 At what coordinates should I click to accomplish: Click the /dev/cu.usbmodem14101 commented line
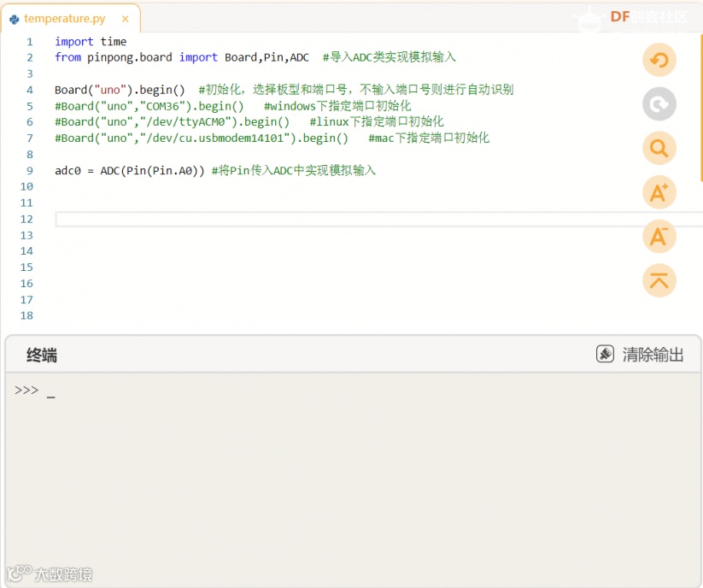pyautogui.click(x=202, y=138)
